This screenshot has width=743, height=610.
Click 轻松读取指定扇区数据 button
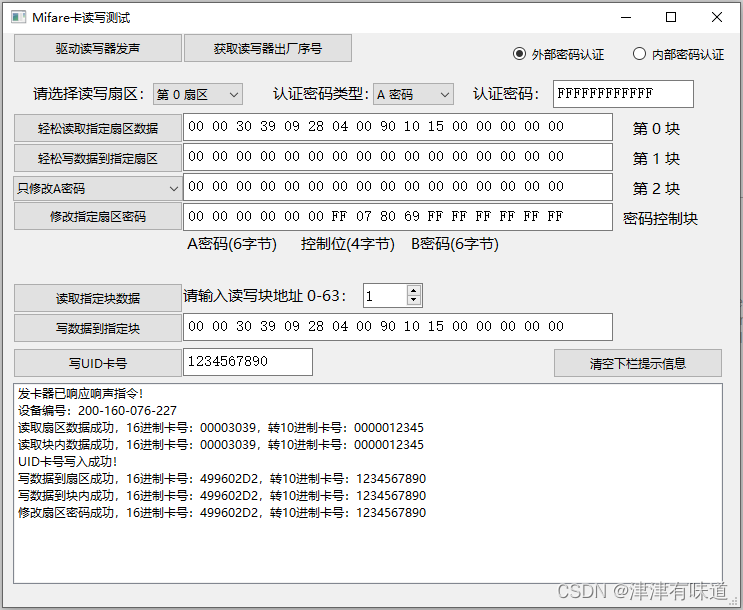[98, 128]
